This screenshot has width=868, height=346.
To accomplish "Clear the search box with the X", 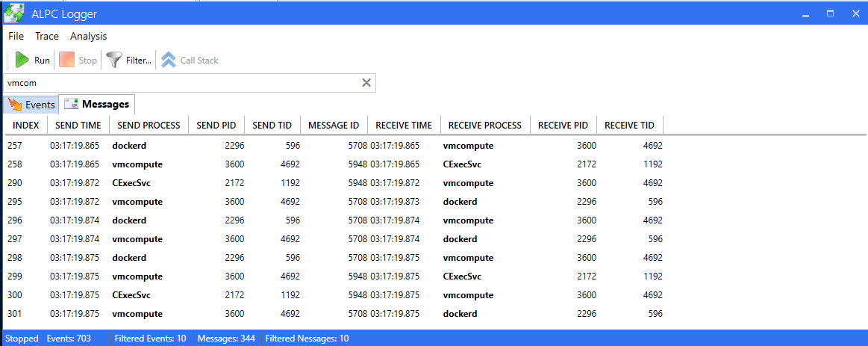I will pos(366,83).
